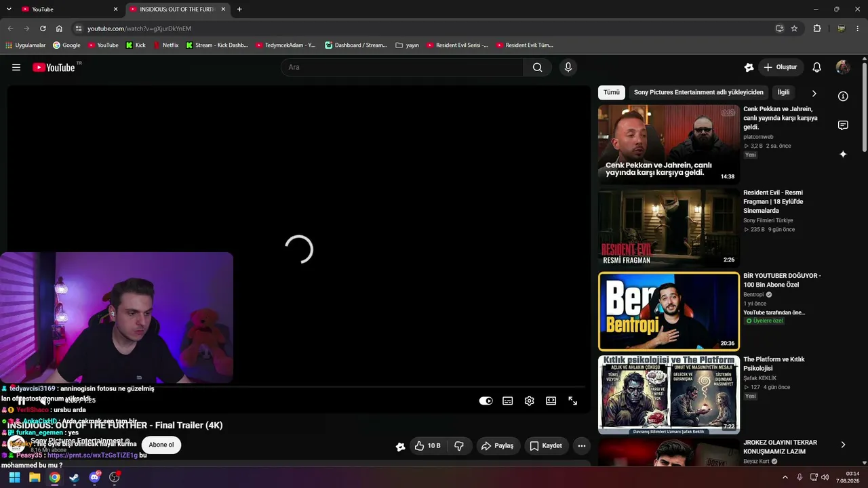Toggle autoplay switch in the player
The width and height of the screenshot is (868, 488).
point(486,401)
